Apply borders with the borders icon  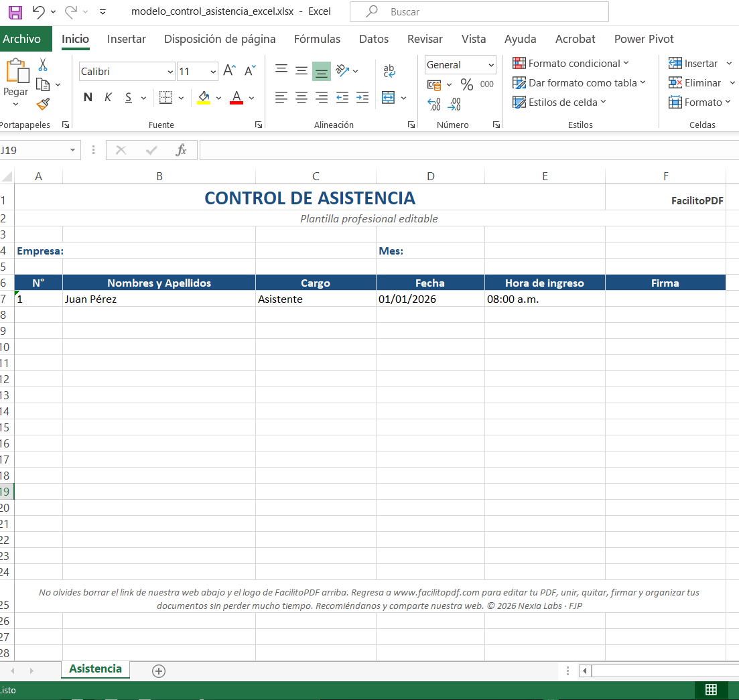166,98
